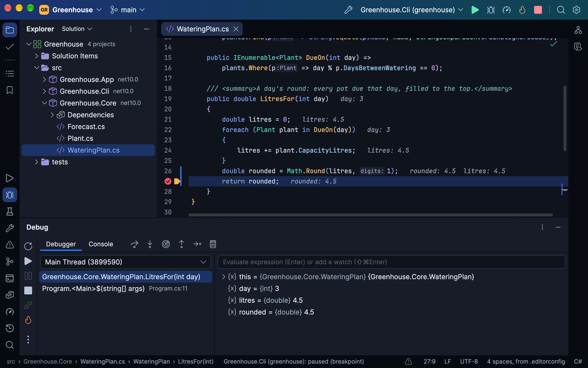Open the Unit Tests flask sidebar icon
Screen dimensions: 588x368
[10, 211]
